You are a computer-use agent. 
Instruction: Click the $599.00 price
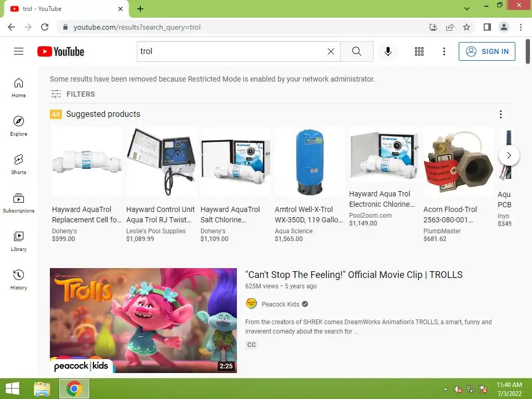[x=63, y=239]
